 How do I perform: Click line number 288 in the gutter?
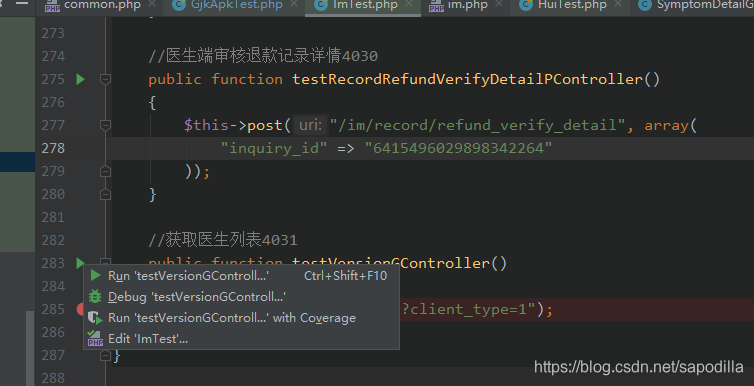pos(53,378)
